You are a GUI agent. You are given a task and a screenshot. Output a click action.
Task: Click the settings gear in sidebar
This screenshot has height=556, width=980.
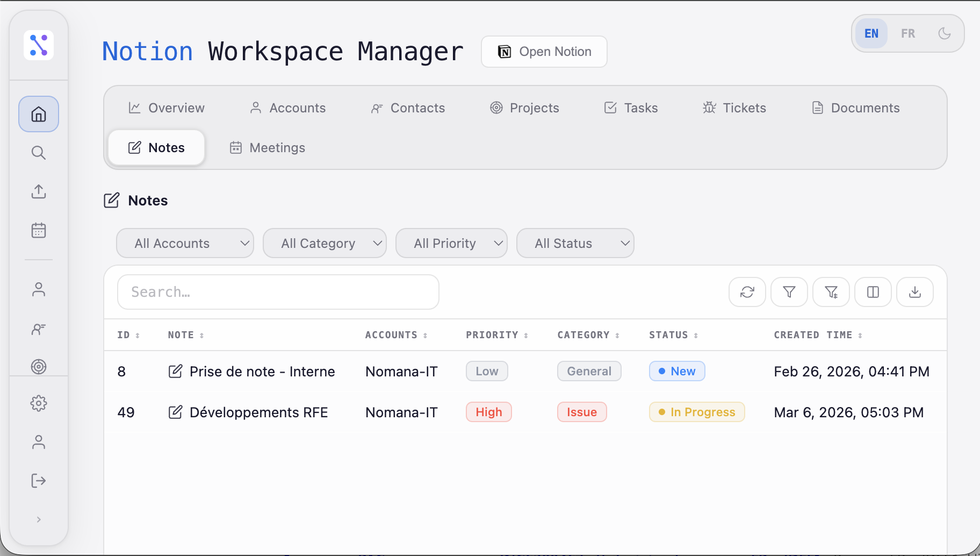[x=38, y=403]
